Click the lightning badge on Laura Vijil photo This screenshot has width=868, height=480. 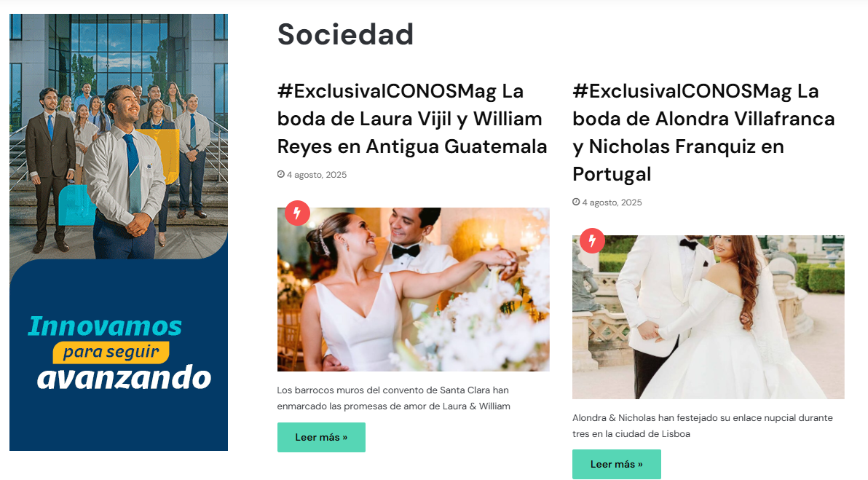pos(297,213)
